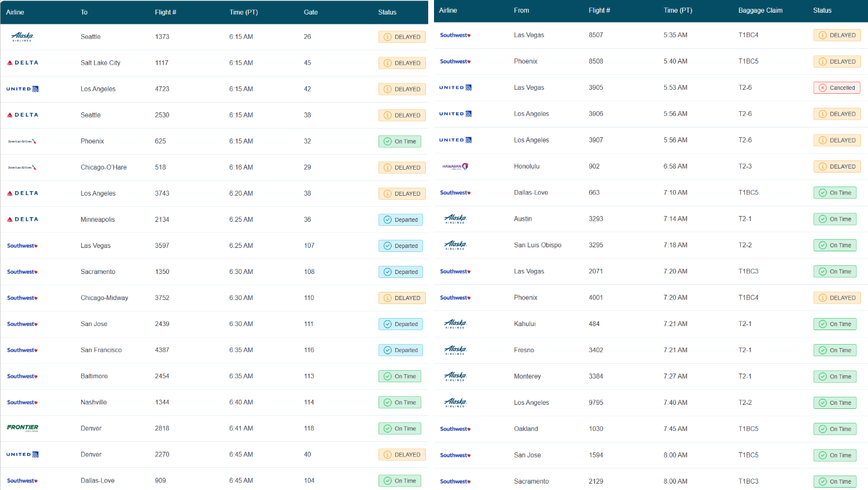Click the Hawaiian Airlines logo for Honolulu arrival
868x490 pixels.
(x=455, y=166)
